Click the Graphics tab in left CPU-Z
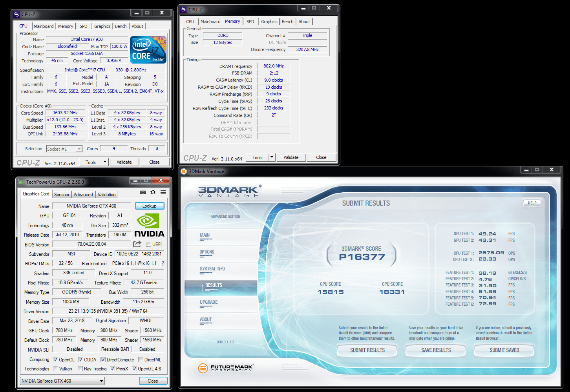Image resolution: width=570 pixels, height=392 pixels. (102, 26)
